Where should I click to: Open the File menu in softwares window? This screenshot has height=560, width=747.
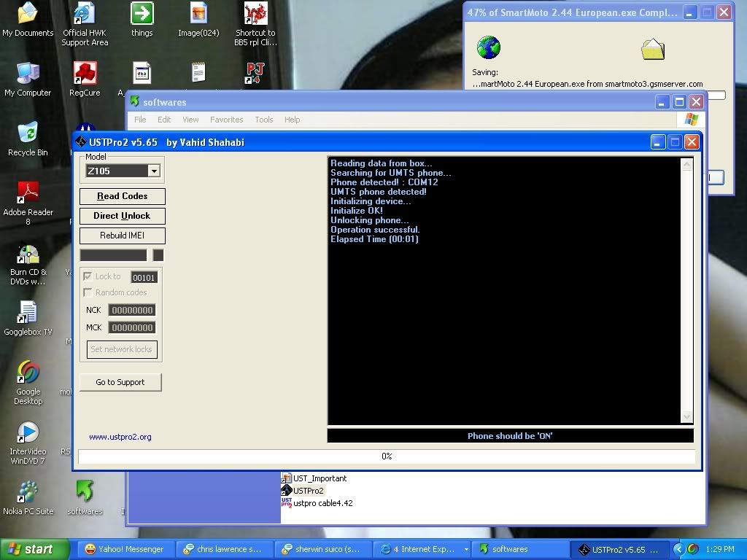[x=140, y=120]
